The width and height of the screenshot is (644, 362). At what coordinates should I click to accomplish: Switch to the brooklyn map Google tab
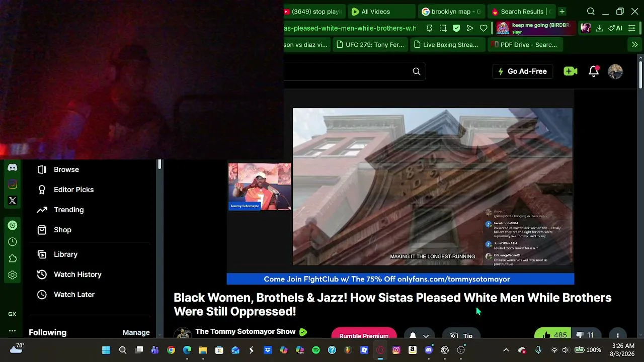click(452, 12)
